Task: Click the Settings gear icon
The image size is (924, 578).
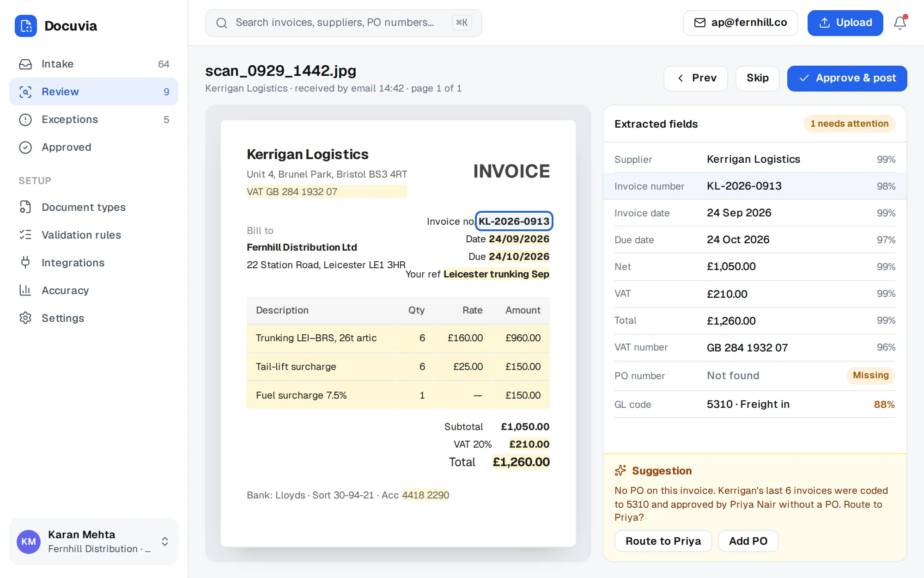Action: point(25,318)
